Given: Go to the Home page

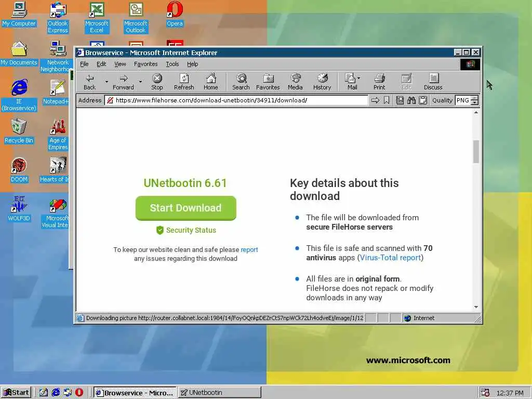Looking at the screenshot, I should pyautogui.click(x=211, y=82).
